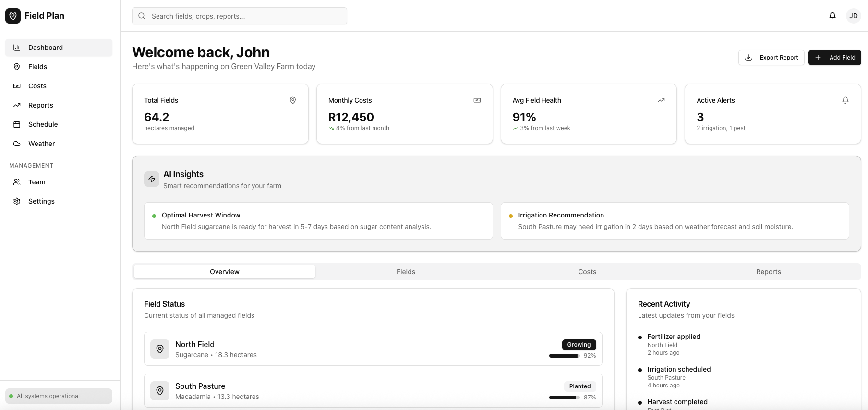Click the South Pasture map pin icon
868x410 pixels.
(x=160, y=391)
